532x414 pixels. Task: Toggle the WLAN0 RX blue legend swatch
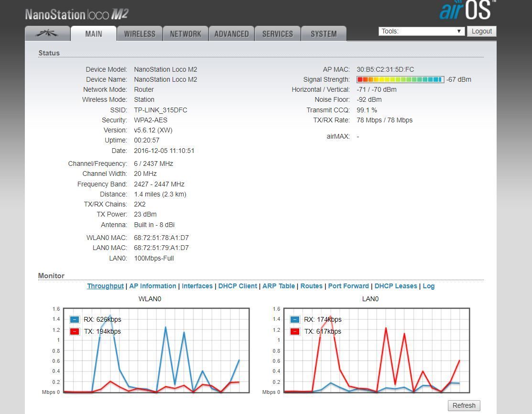click(x=75, y=319)
